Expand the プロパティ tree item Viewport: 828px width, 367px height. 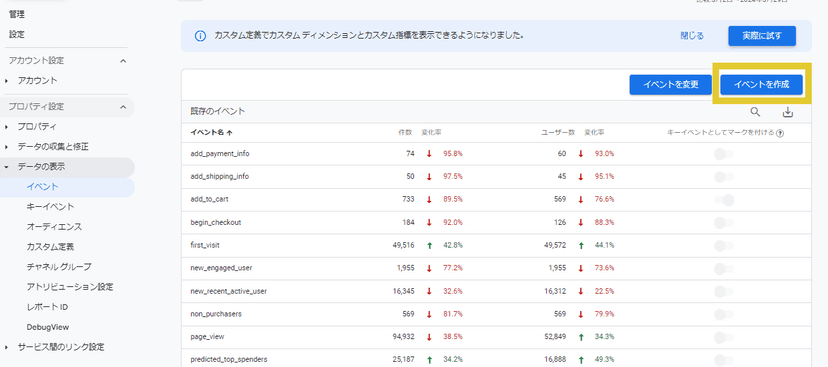pyautogui.click(x=6, y=127)
